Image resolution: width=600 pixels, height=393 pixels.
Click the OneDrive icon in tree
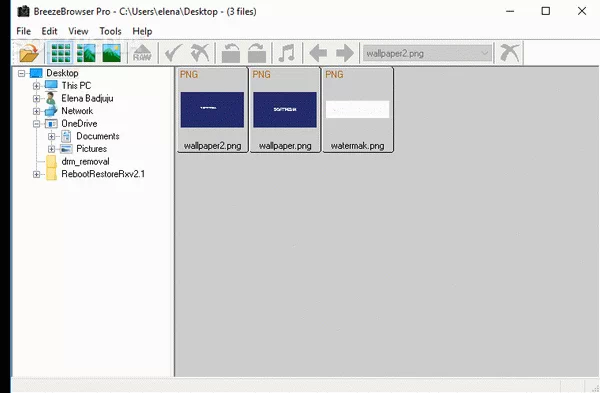point(51,124)
